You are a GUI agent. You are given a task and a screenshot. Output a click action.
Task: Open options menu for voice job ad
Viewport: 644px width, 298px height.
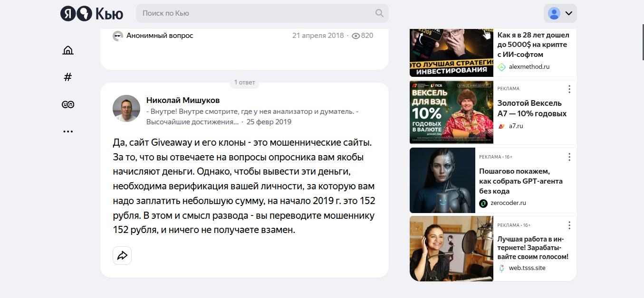click(569, 225)
